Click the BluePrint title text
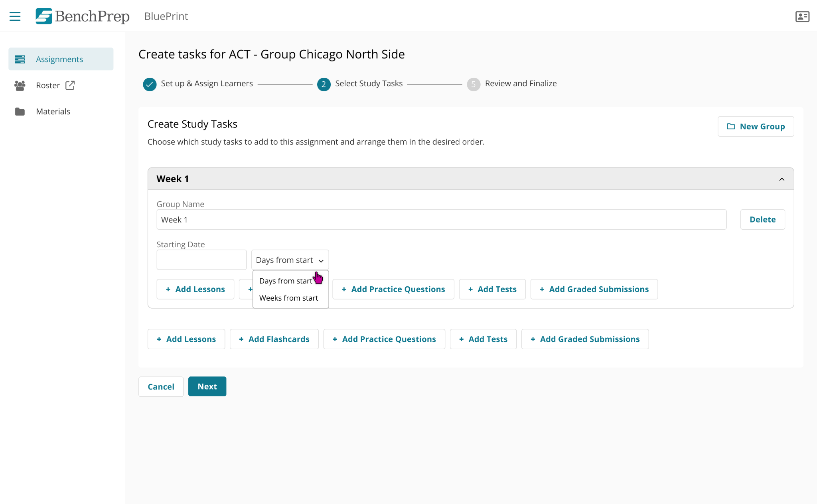 click(166, 16)
